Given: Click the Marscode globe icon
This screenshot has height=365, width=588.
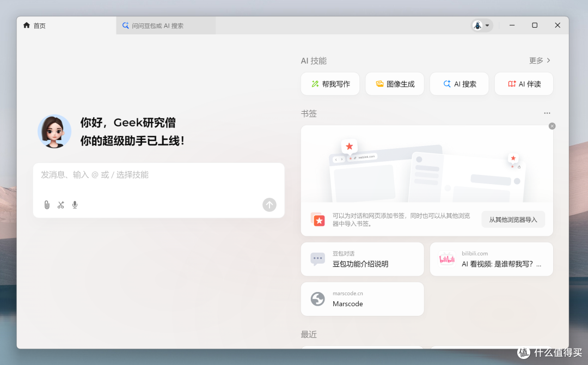Looking at the screenshot, I should coord(317,299).
